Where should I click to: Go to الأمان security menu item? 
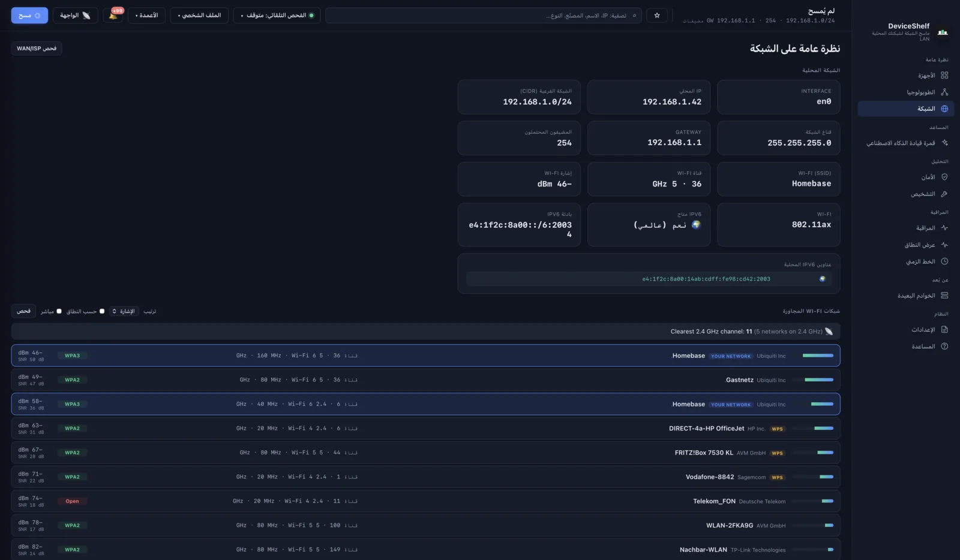[x=906, y=177]
